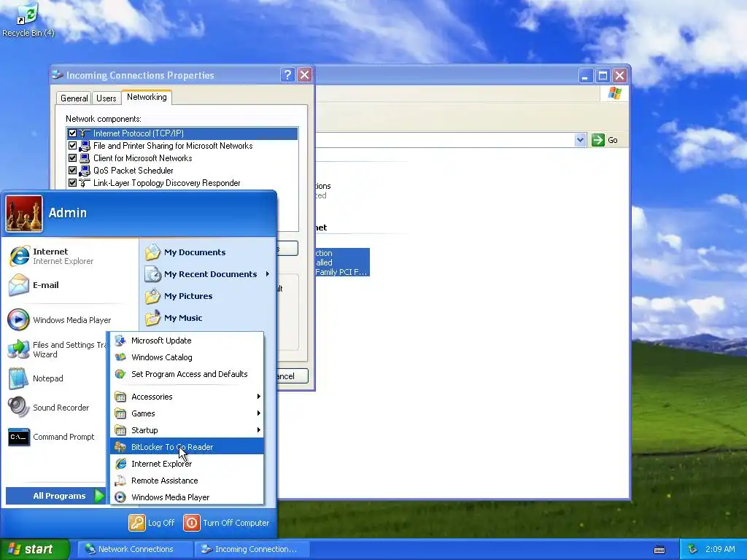Open Microsoft Update in programs list
This screenshot has height=560, width=747.
pos(187,341)
